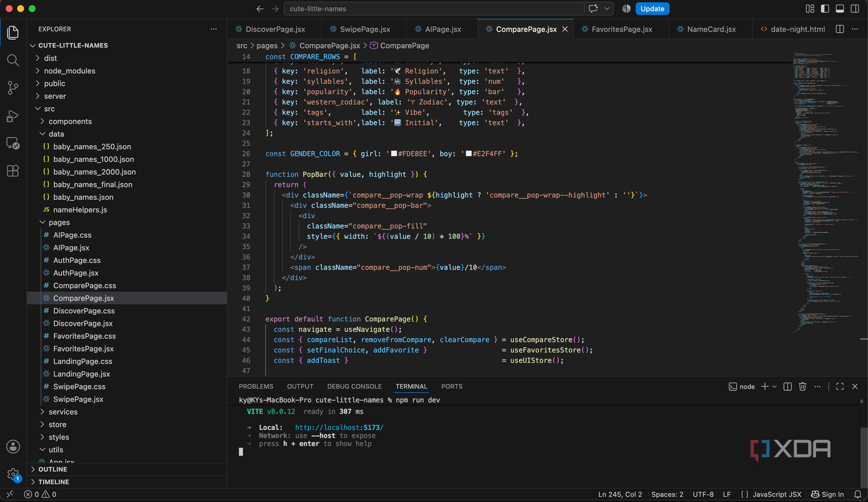The image size is (868, 502).
Task: Go forward with the right arrow
Action: (274, 9)
